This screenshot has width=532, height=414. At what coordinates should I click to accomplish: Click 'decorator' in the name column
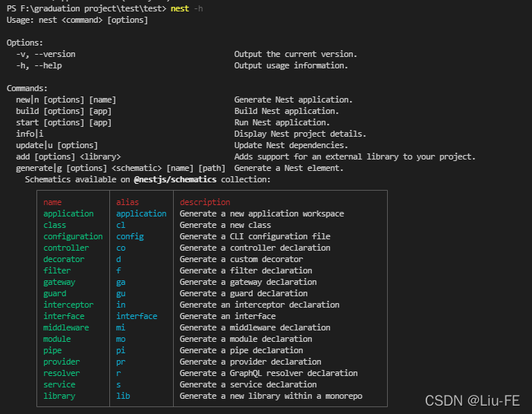tap(64, 260)
